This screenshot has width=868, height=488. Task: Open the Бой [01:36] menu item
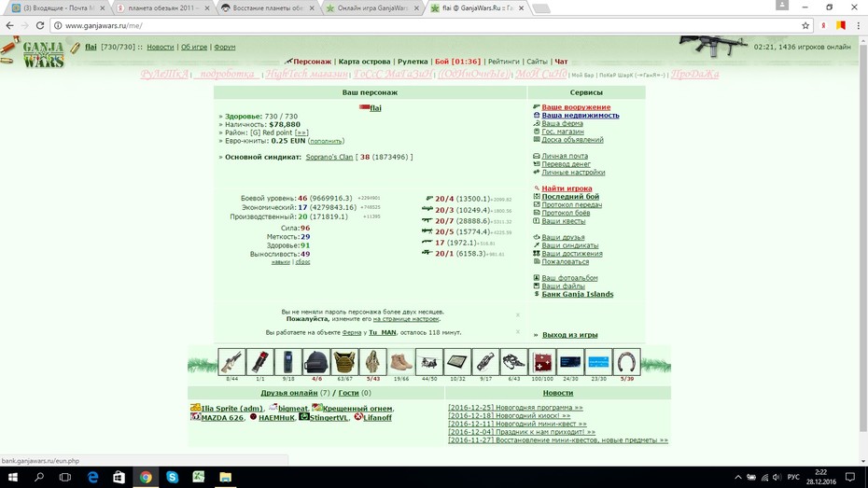pos(457,62)
